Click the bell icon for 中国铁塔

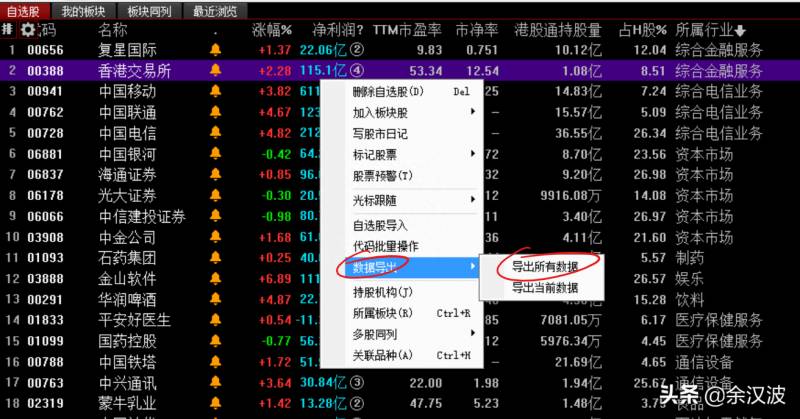(x=215, y=362)
